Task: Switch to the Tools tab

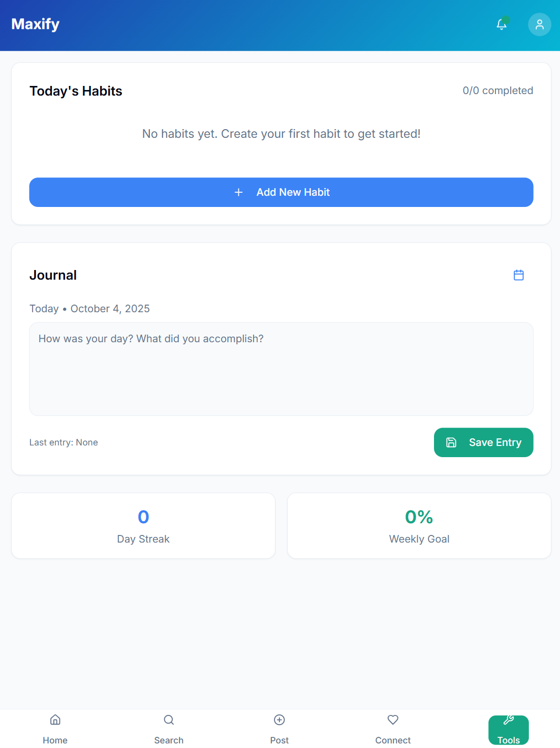Action: tap(508, 730)
